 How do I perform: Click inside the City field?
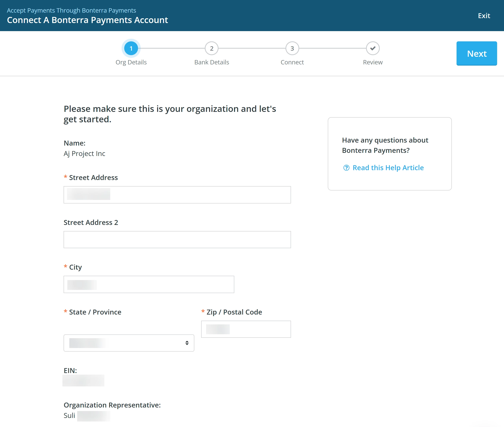pos(149,284)
